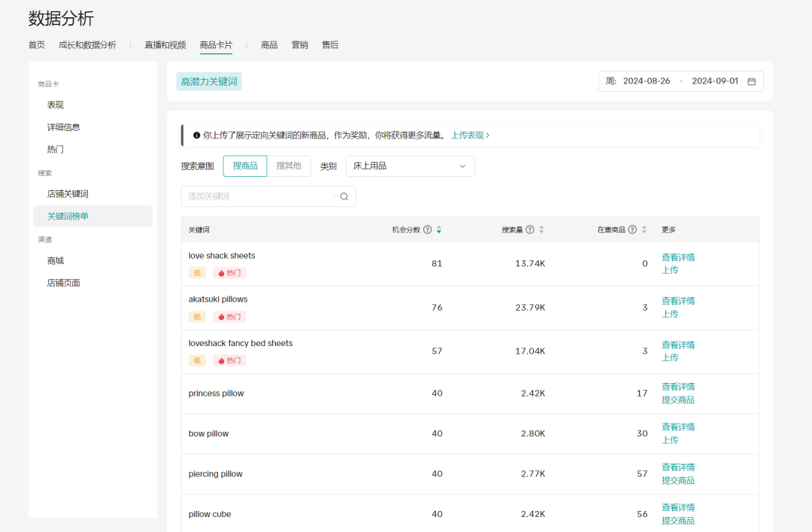Click the magnifier icon in the keyword search box

click(344, 196)
